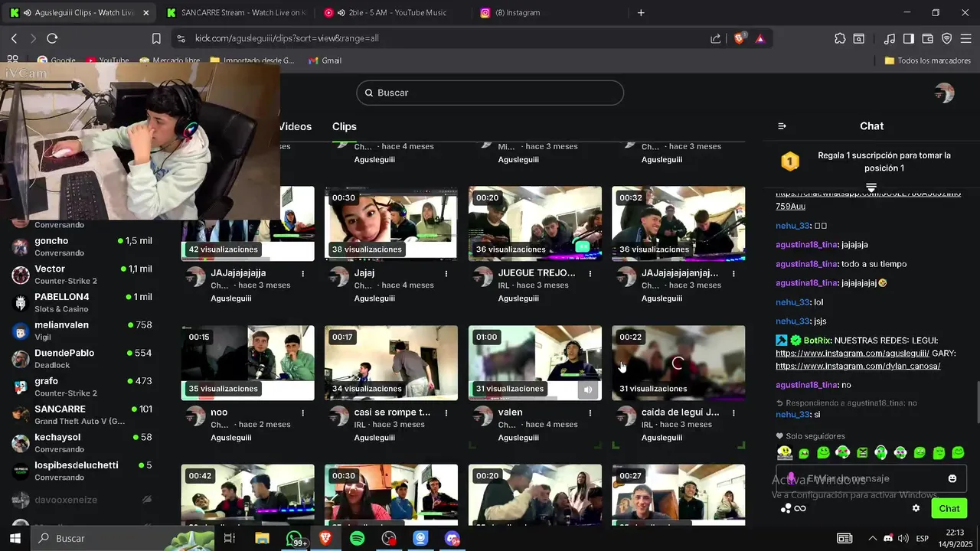Open the emoji picker in message box
This screenshot has width=980, height=551.
point(952,478)
